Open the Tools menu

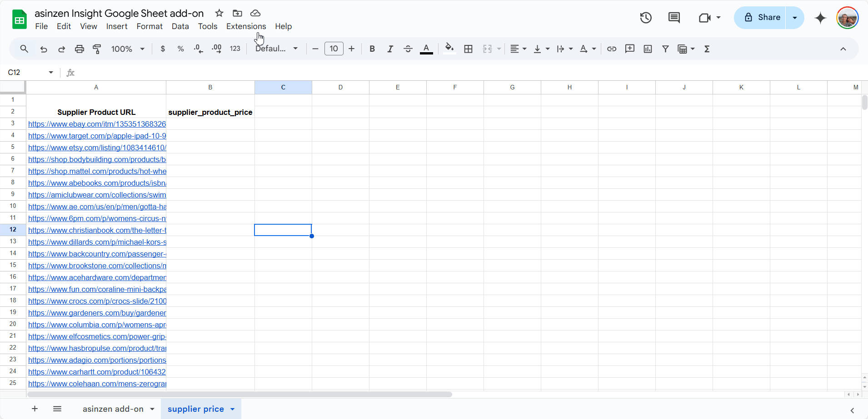point(208,26)
